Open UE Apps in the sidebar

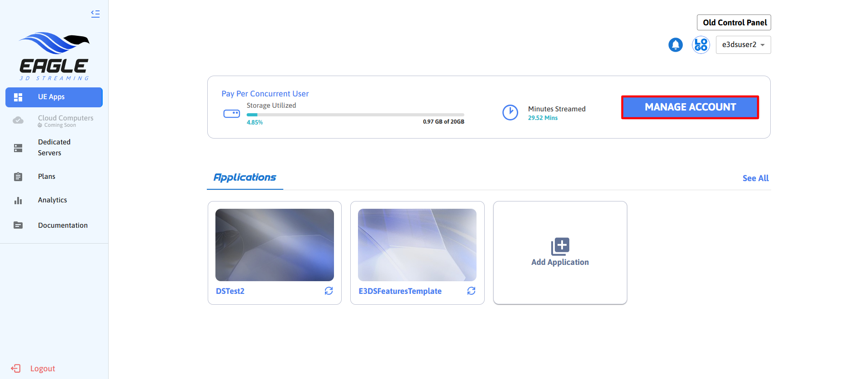pos(54,97)
